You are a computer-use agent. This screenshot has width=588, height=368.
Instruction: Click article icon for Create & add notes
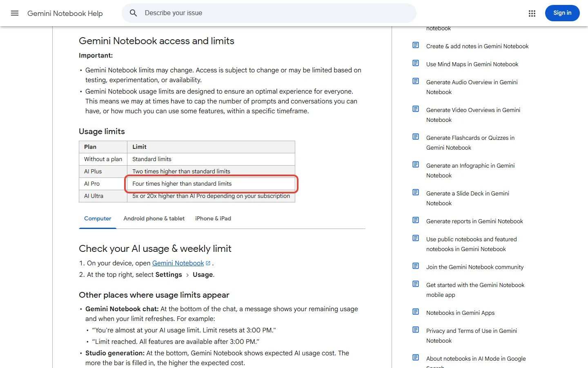[416, 45]
